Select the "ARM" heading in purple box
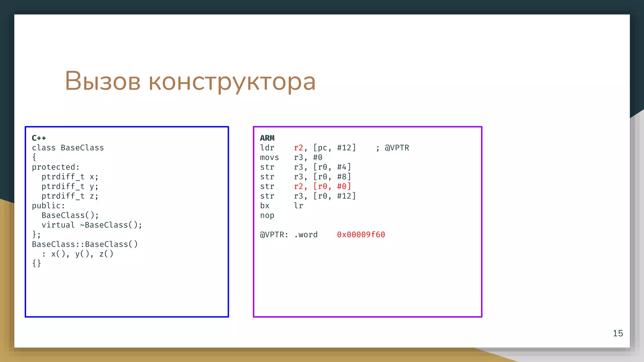The width and height of the screenshot is (644, 362). click(267, 138)
